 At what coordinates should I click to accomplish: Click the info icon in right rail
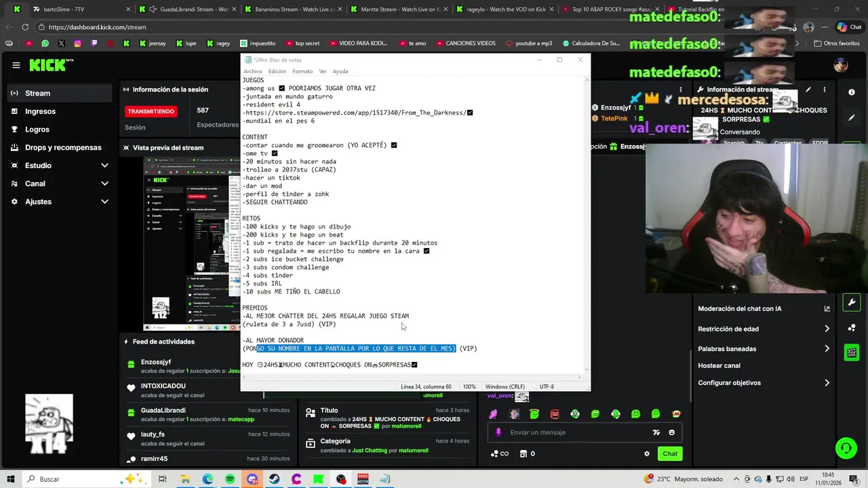(x=852, y=92)
